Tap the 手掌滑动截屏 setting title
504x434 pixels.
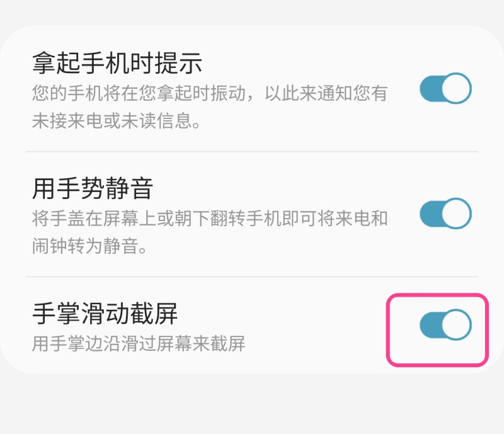tap(105, 313)
